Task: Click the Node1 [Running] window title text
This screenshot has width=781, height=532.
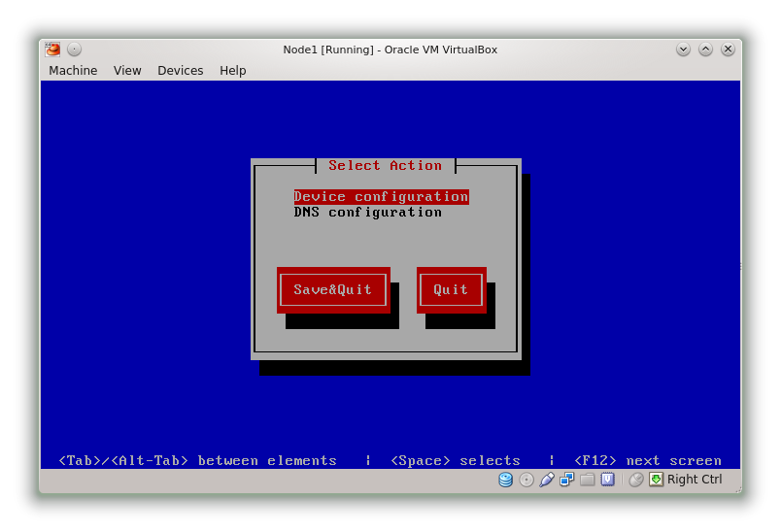Action: point(390,50)
